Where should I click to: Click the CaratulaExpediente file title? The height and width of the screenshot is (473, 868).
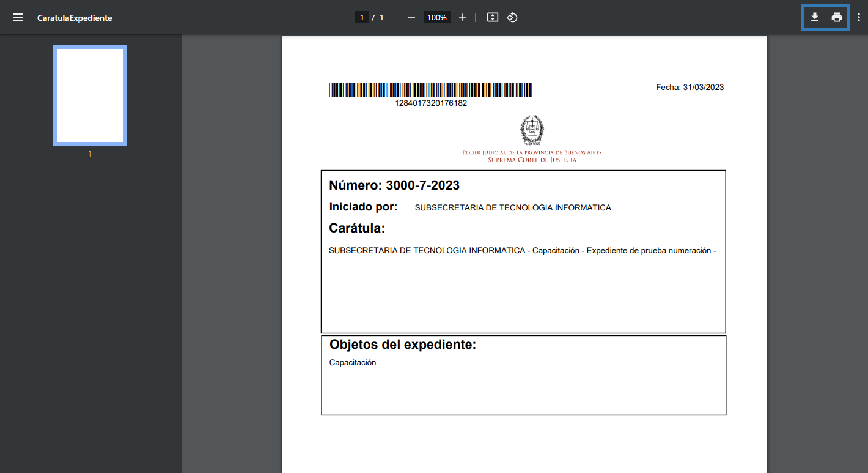click(75, 18)
